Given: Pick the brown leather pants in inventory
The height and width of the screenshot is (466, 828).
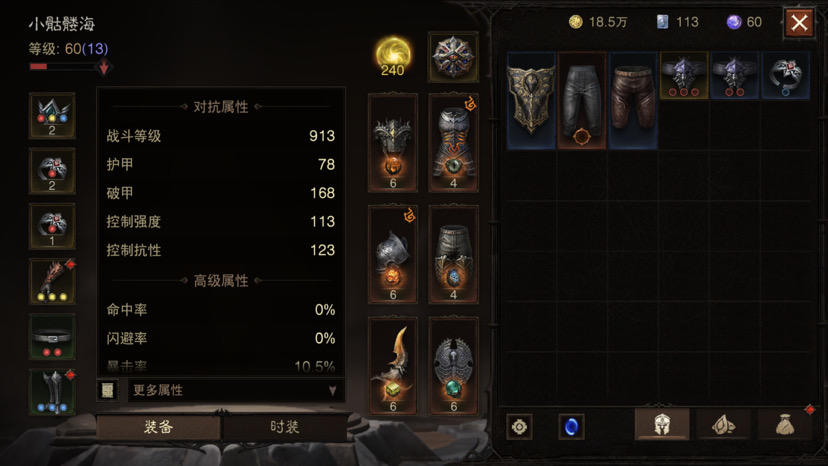Looking at the screenshot, I should (633, 100).
